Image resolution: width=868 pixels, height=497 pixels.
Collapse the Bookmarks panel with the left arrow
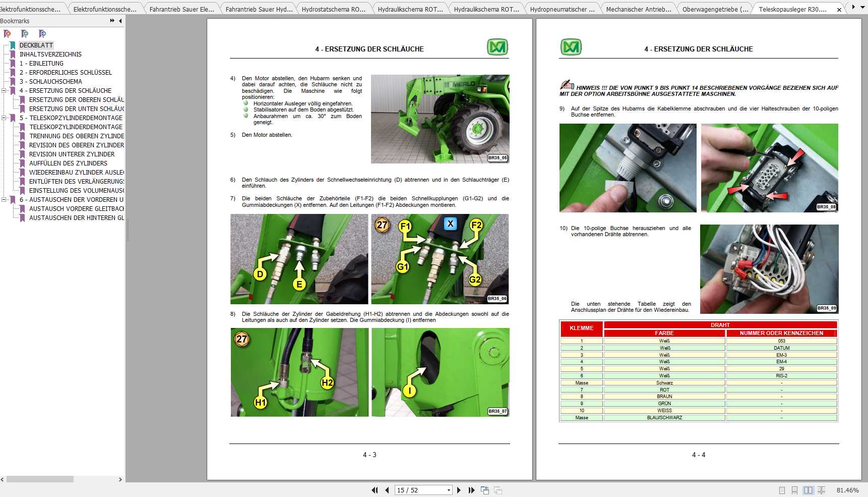(x=120, y=21)
